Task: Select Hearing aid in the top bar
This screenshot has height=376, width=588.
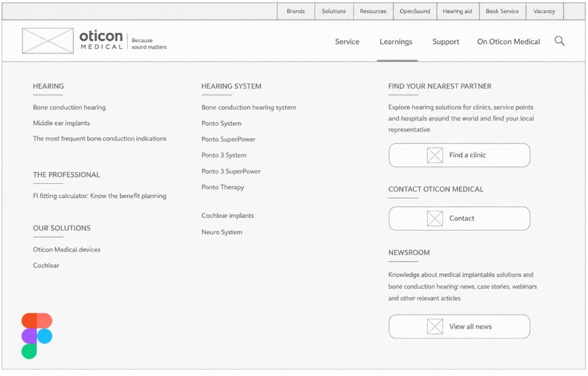Action: [x=458, y=11]
